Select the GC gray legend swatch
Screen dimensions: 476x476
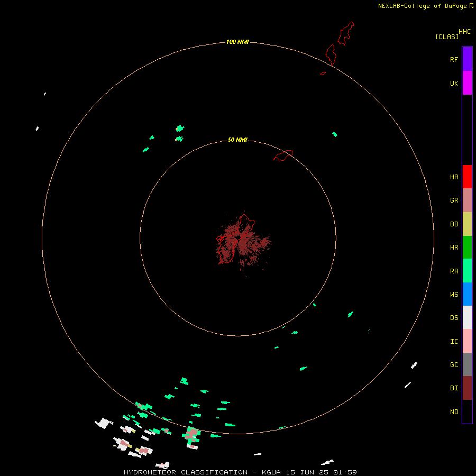tap(467, 364)
